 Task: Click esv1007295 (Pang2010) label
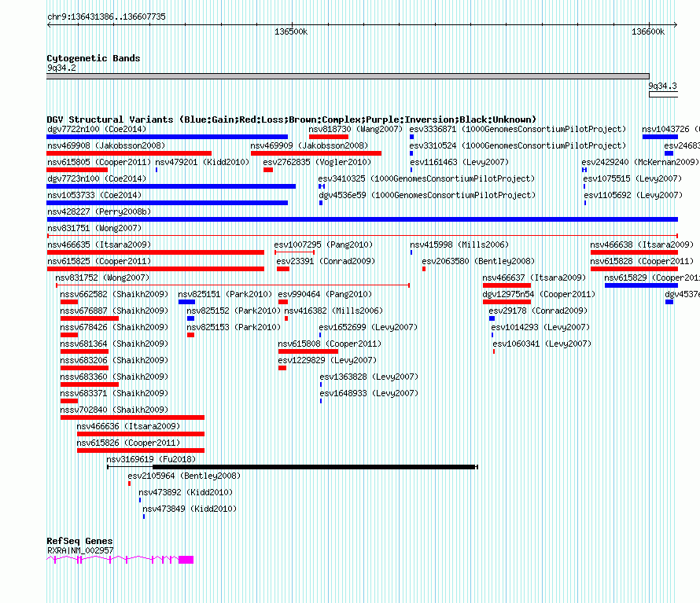point(323,245)
